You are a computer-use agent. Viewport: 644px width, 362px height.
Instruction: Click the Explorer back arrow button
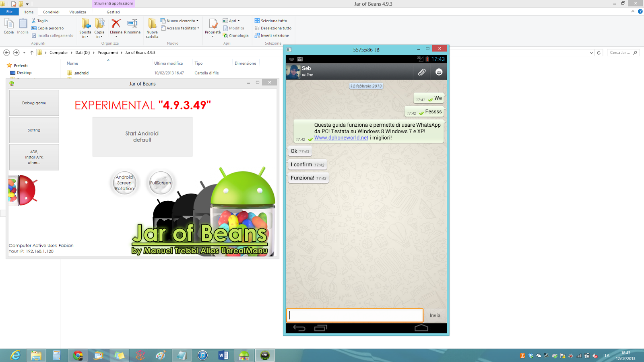6,53
